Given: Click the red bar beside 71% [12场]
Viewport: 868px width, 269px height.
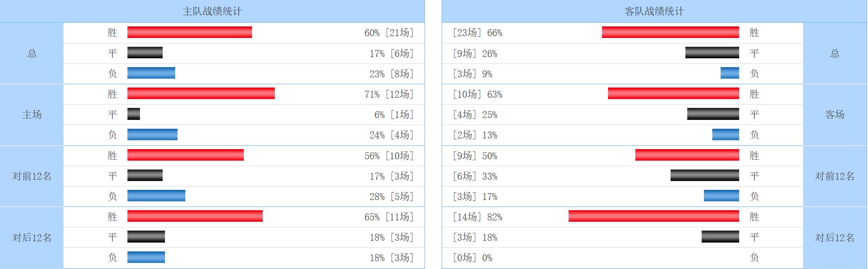Looking at the screenshot, I should point(201,94).
